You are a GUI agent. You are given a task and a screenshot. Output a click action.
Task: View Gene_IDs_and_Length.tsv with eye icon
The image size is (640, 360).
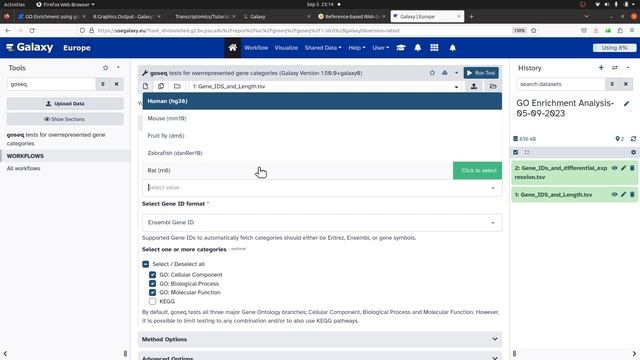(614, 195)
